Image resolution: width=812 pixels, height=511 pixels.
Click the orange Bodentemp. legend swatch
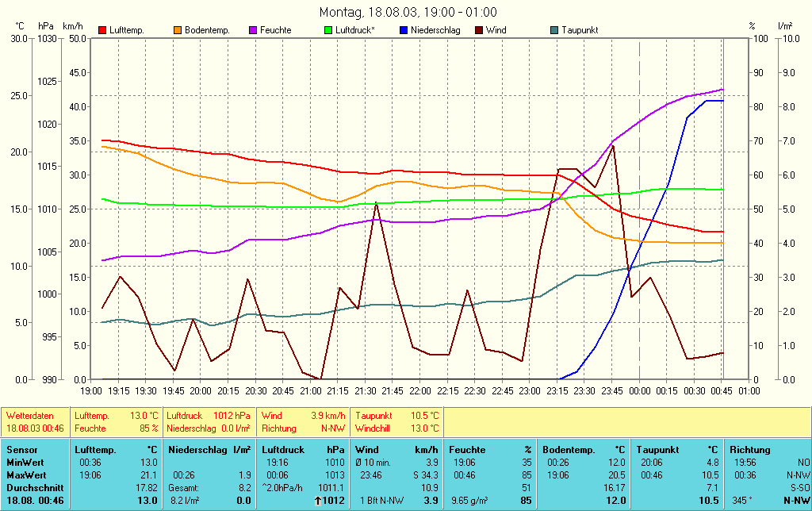point(178,30)
